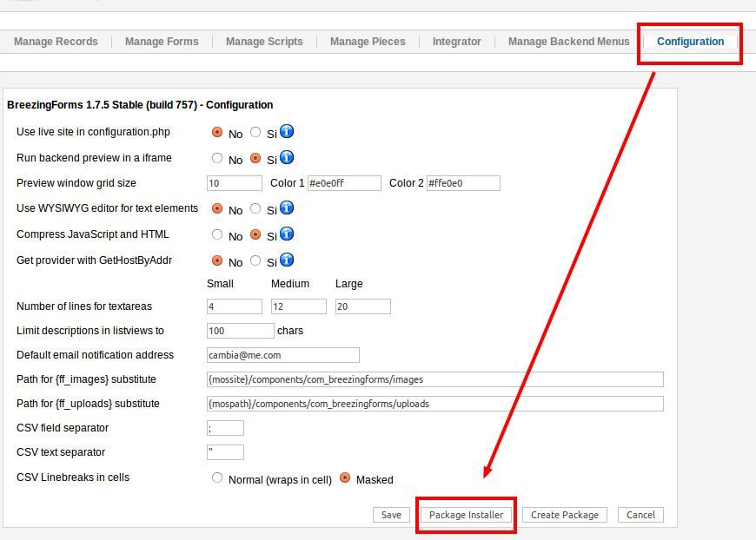Edit Large textarea lines field
This screenshot has width=756, height=540.
click(x=363, y=306)
